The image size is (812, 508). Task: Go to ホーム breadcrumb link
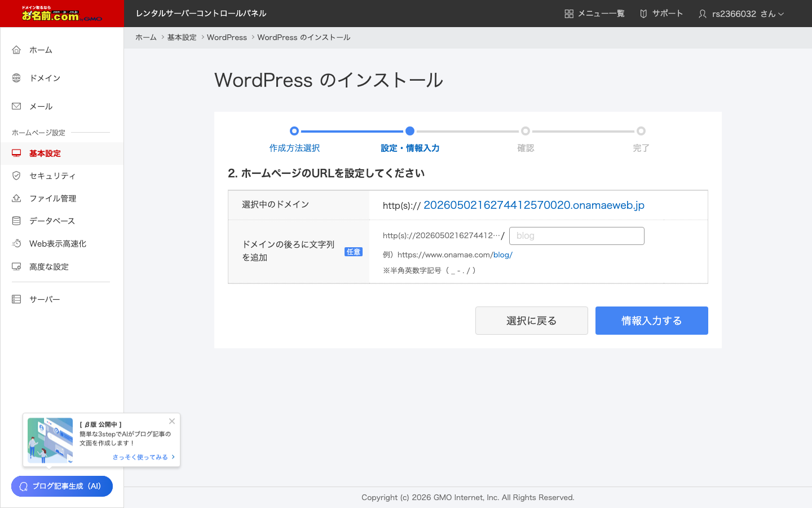(x=146, y=37)
